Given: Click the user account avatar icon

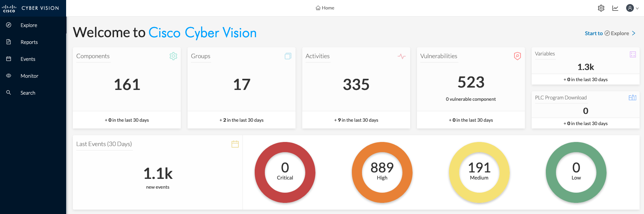Looking at the screenshot, I should tap(629, 8).
